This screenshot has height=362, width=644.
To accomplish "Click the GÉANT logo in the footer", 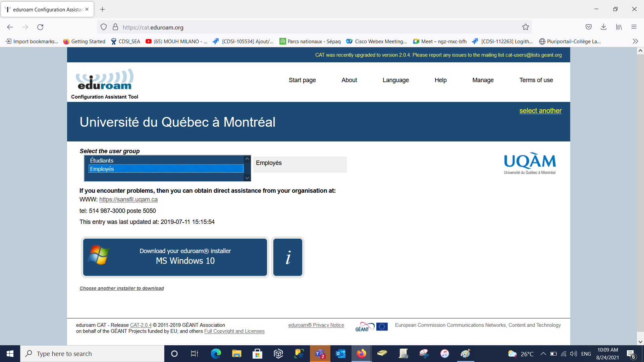I will click(365, 327).
